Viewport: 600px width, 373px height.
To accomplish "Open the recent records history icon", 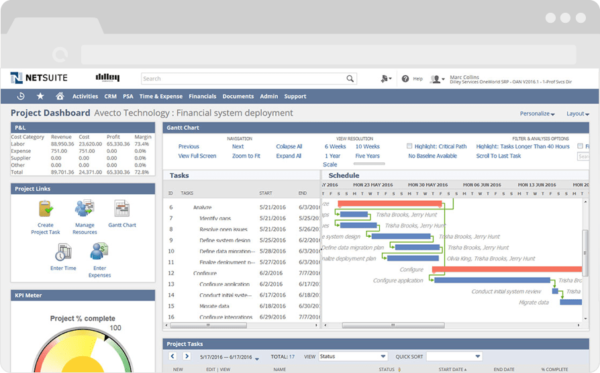I will [21, 96].
